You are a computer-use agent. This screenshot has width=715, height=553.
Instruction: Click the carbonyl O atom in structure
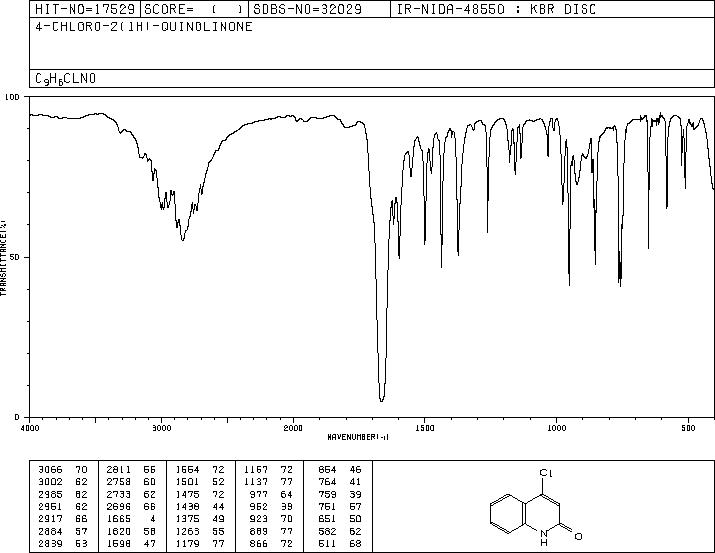click(578, 536)
